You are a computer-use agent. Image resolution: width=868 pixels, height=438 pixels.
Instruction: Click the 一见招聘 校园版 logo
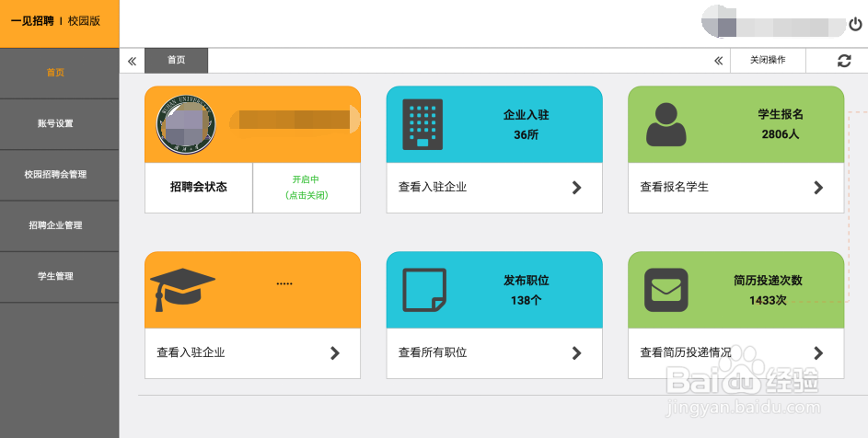click(x=55, y=21)
